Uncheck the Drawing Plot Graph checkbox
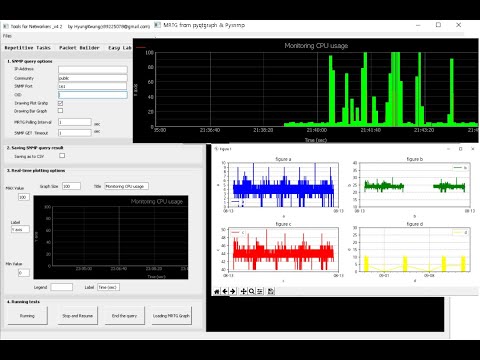Screen dimensions: 480x360 tap(60, 103)
